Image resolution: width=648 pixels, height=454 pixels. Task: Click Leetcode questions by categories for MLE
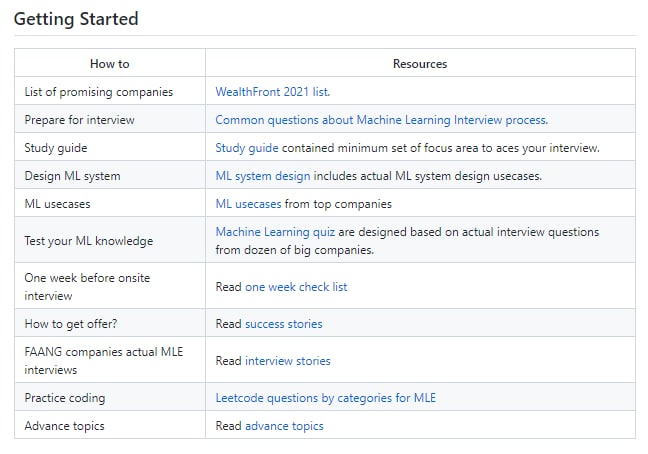pos(325,397)
